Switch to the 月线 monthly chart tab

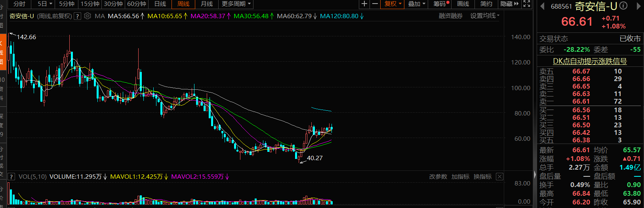[x=206, y=4]
